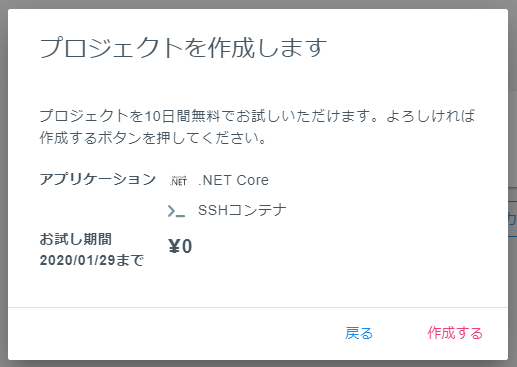Click the .NET logo icon
Image resolution: width=517 pixels, height=367 pixels.
178,181
